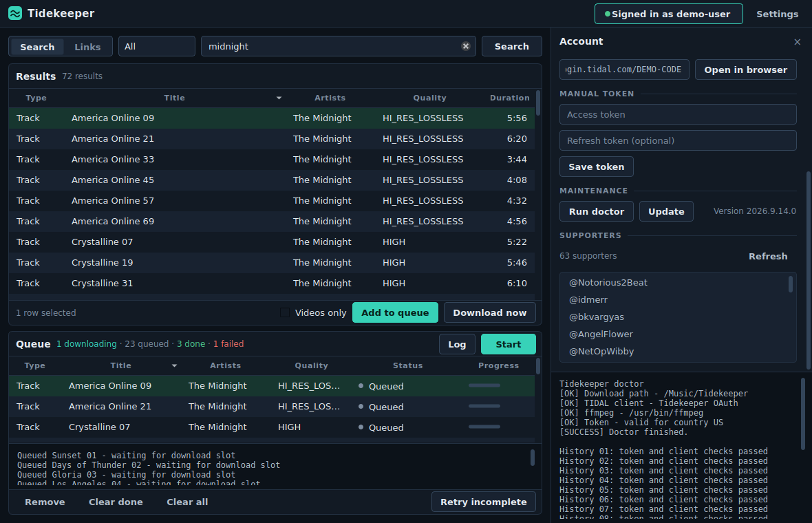Screen dimensions: 812x523
Task: Close the Account panel
Action: (x=797, y=42)
